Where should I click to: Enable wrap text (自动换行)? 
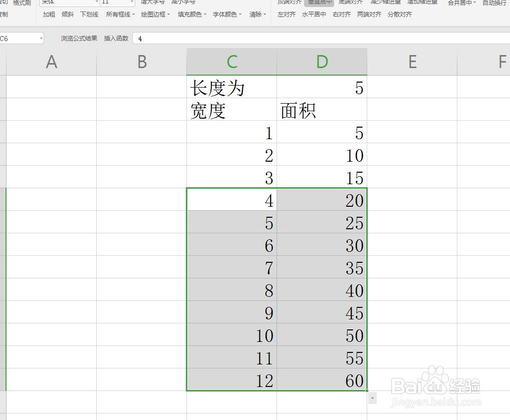coord(494,3)
